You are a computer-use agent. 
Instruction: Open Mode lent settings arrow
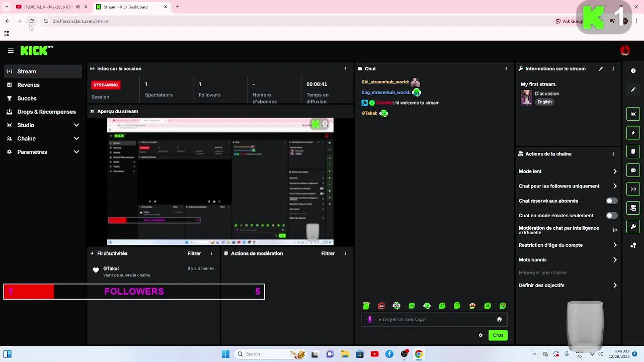coord(615,171)
